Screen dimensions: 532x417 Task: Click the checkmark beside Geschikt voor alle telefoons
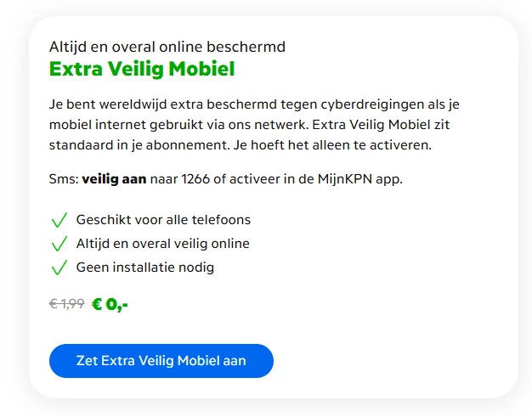point(59,221)
